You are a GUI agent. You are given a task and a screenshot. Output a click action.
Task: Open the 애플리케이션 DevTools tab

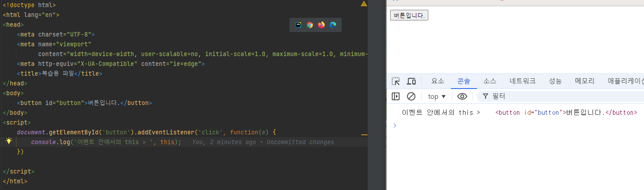coord(626,81)
